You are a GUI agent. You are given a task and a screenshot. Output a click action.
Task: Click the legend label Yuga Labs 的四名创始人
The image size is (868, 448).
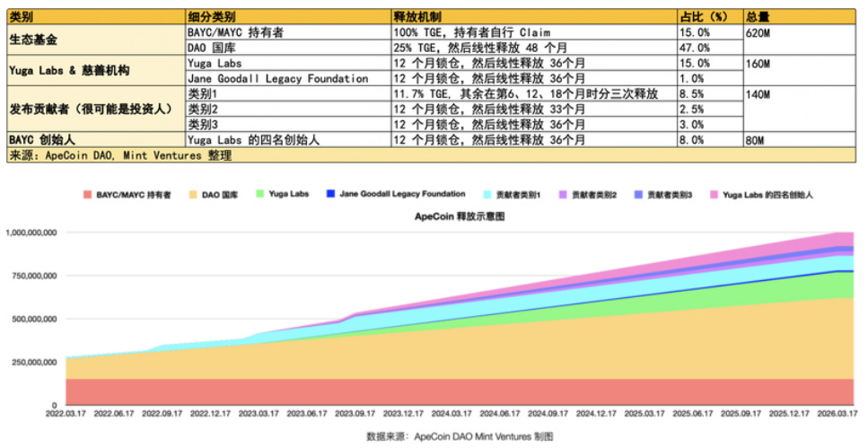coord(767,195)
